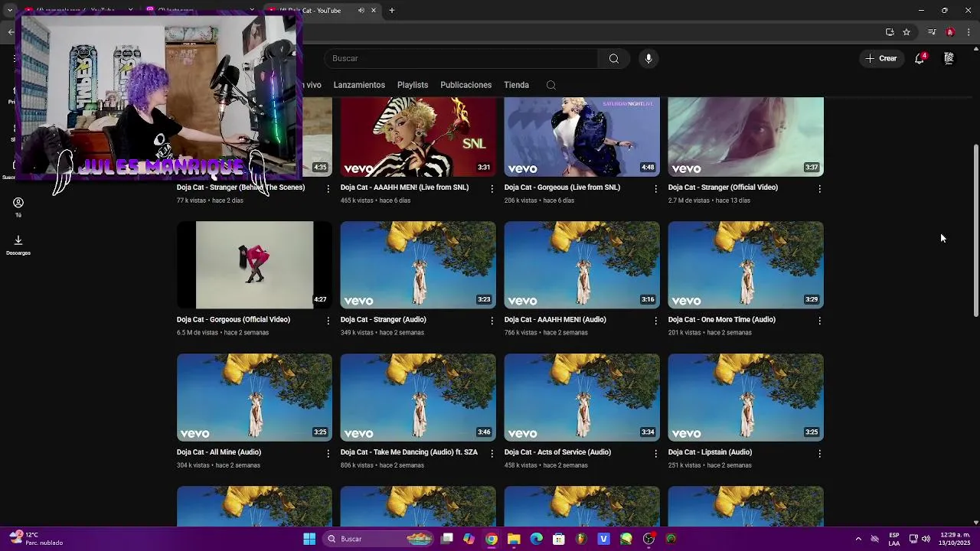Open options for Stranger (Official Video)
Screen dimensions: 980x551
tap(820, 188)
